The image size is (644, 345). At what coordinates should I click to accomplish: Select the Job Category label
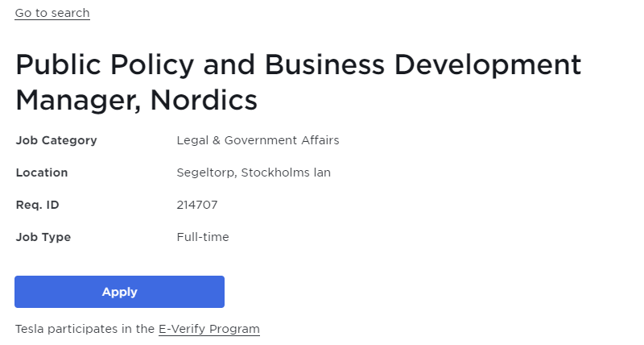click(56, 140)
